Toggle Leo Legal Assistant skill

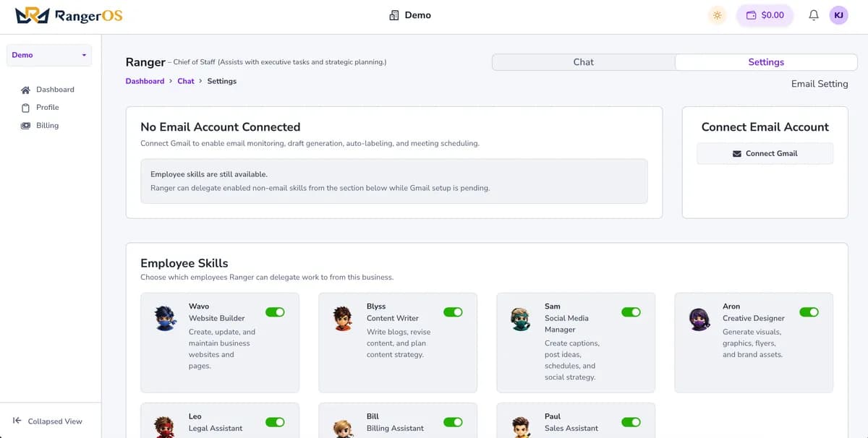tap(275, 422)
